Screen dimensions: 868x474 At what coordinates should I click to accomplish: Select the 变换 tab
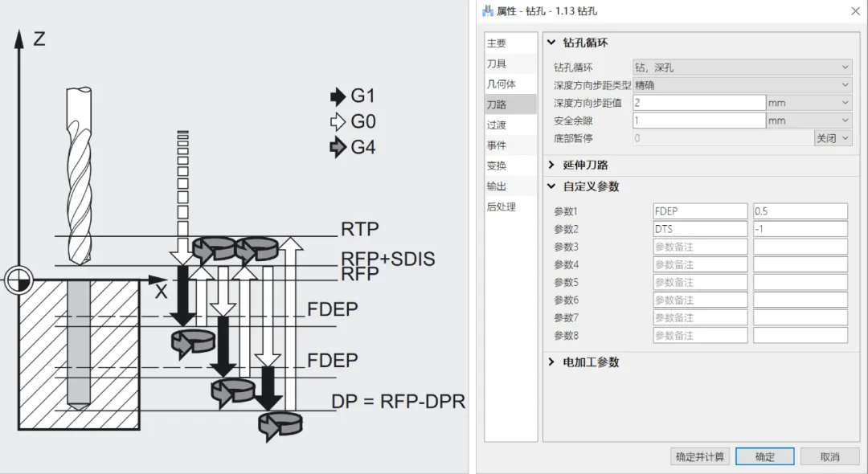click(510, 166)
